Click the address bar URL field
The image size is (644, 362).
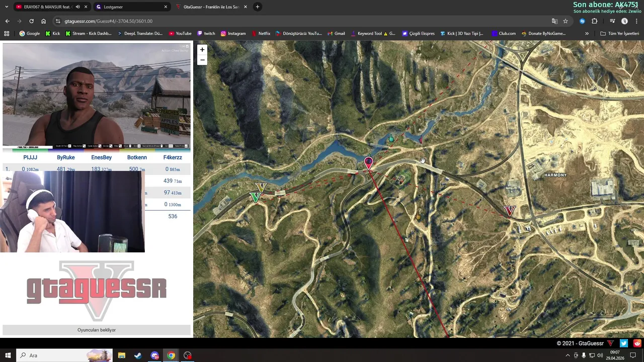coord(302,21)
